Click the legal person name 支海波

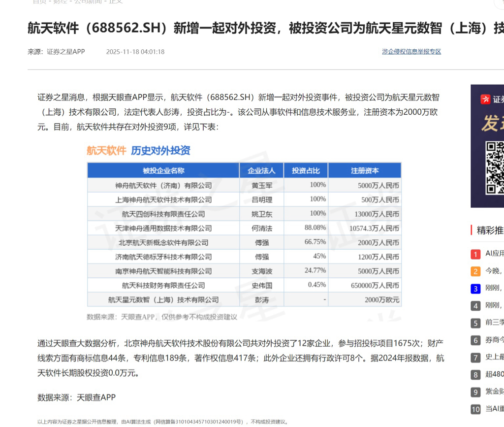(x=262, y=271)
